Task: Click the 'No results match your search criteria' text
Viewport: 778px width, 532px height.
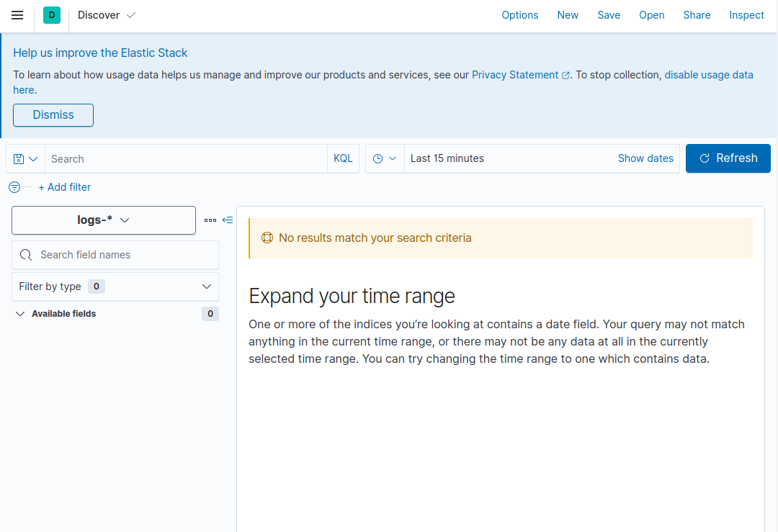Action: 375,238
